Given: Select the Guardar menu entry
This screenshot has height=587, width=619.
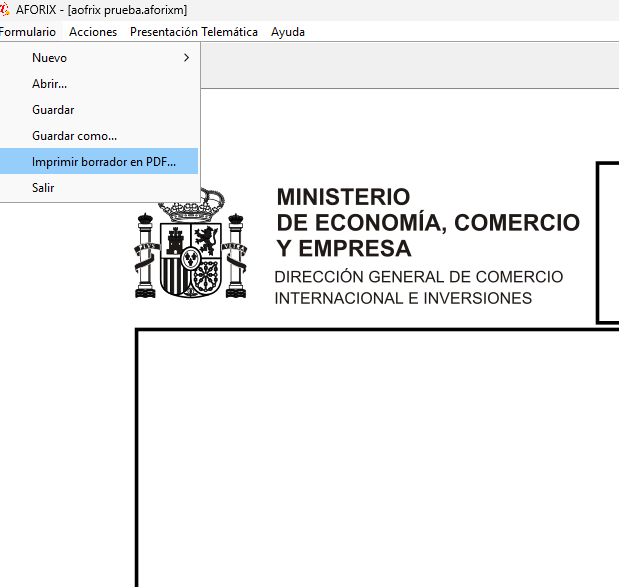Looking at the screenshot, I should click(x=53, y=110).
